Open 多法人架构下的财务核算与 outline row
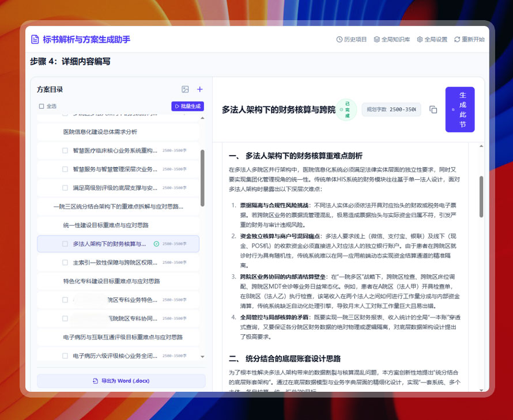This screenshot has width=513, height=420. pos(118,244)
